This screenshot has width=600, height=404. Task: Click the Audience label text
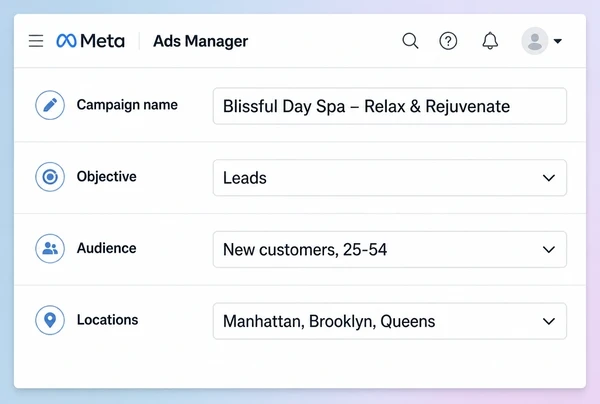point(106,248)
